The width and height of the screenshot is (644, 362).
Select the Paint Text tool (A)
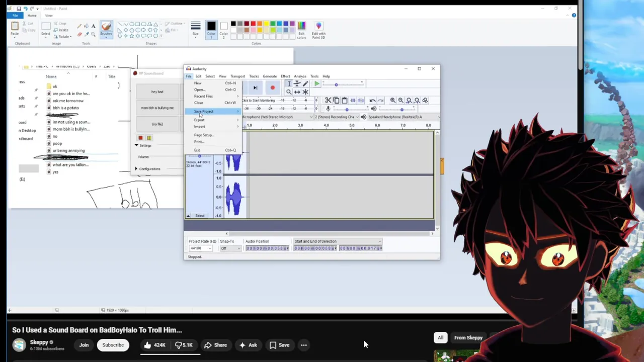click(93, 26)
